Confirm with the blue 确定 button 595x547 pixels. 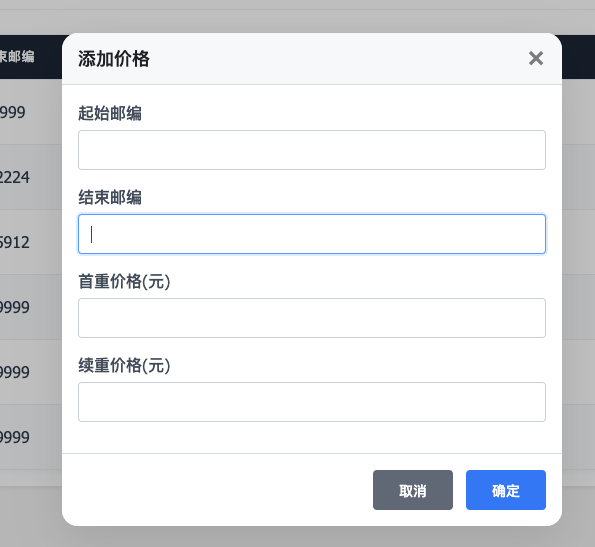505,490
